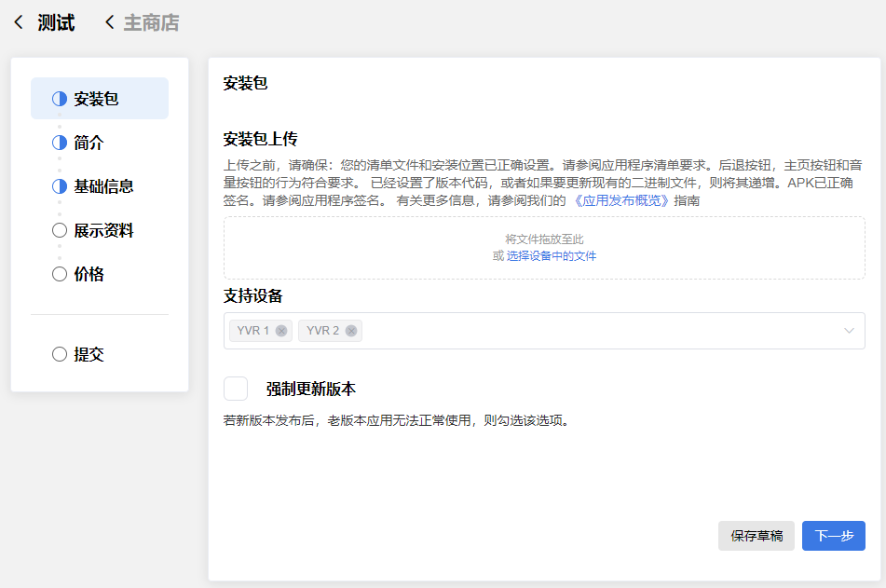The height and width of the screenshot is (588, 886).
Task: Click the back arrow beside 主商店
Action: click(x=110, y=23)
